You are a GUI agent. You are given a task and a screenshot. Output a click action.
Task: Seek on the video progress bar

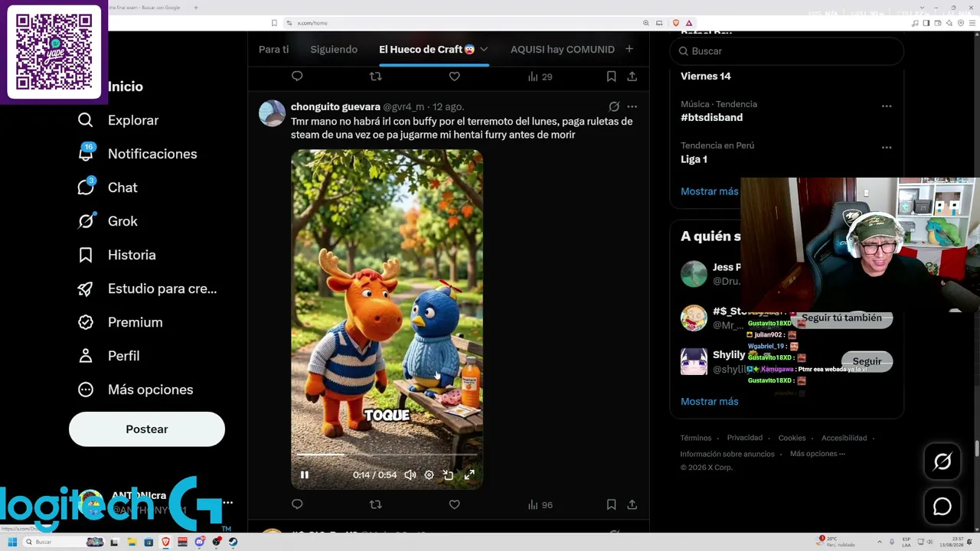point(387,455)
